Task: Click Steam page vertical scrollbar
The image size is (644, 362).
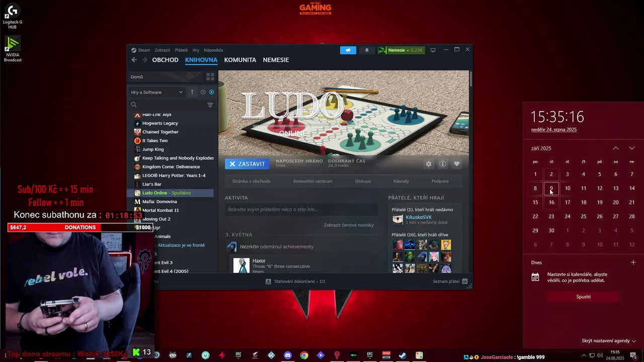Action: coord(471,80)
